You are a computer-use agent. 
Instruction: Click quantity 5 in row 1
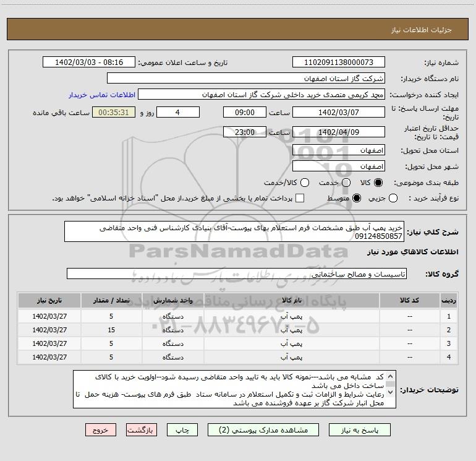click(111, 316)
